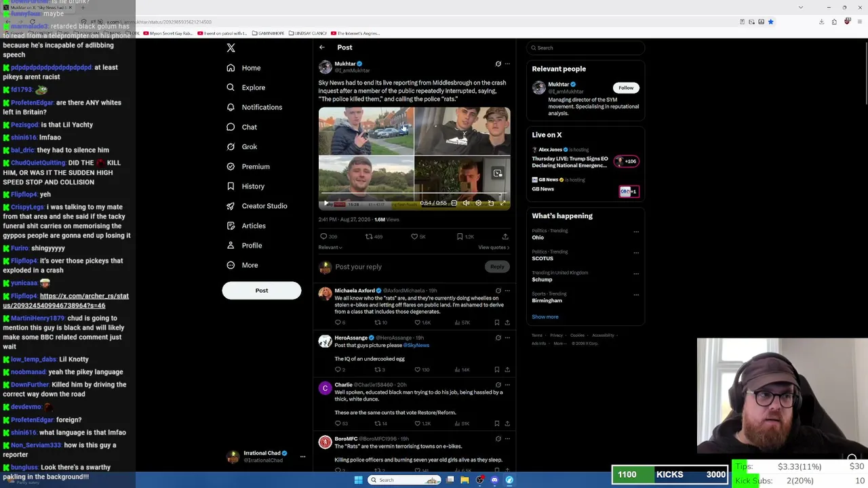868x488 pixels.
Task: Open the video settings gear
Action: click(x=479, y=203)
